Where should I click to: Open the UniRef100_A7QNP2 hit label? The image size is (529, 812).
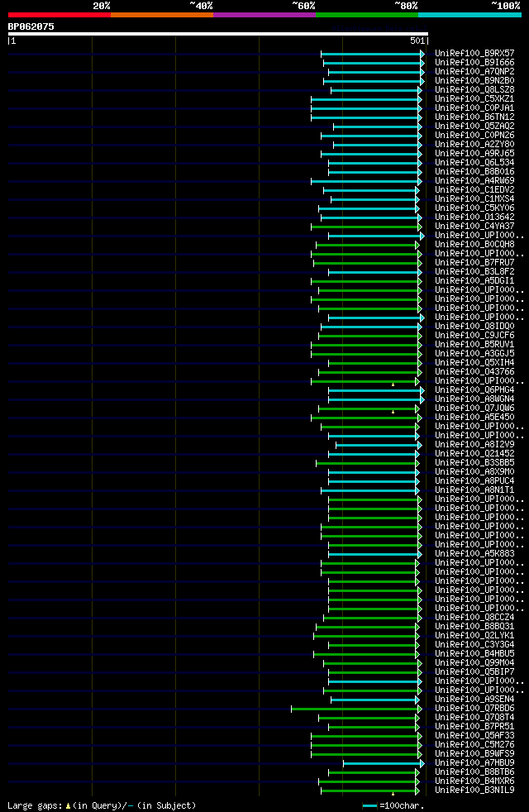(x=474, y=71)
